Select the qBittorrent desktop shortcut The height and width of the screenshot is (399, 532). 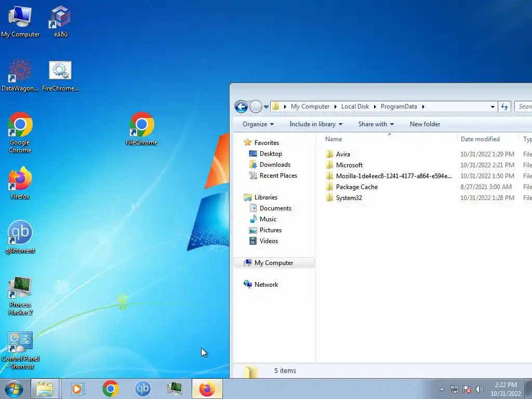tap(20, 237)
